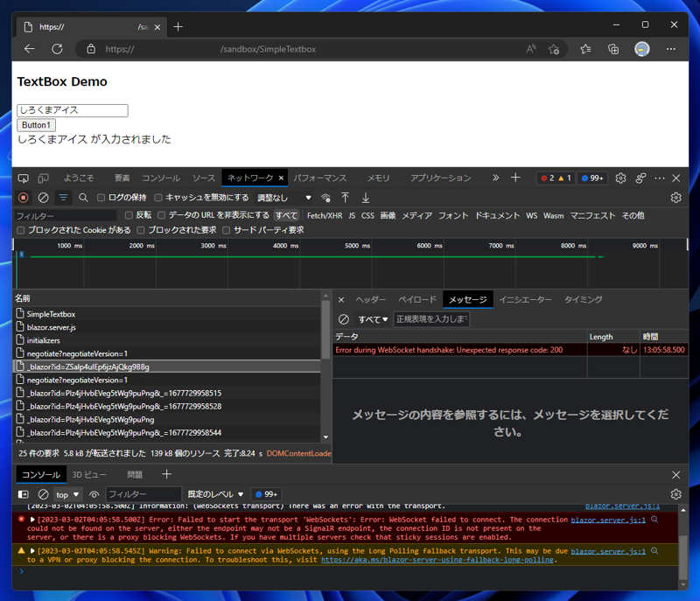Open message type すべて dropdown
Viewport: 700px width, 601px height.
pyautogui.click(x=373, y=319)
